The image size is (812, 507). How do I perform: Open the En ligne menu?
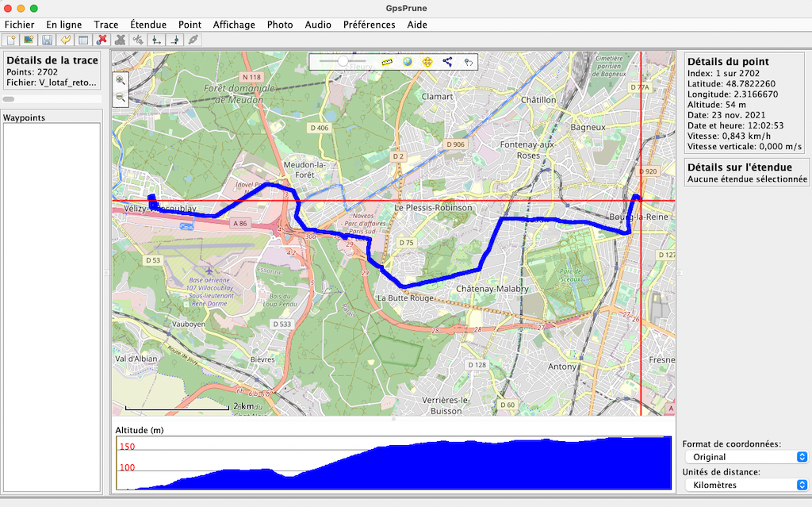click(x=63, y=25)
